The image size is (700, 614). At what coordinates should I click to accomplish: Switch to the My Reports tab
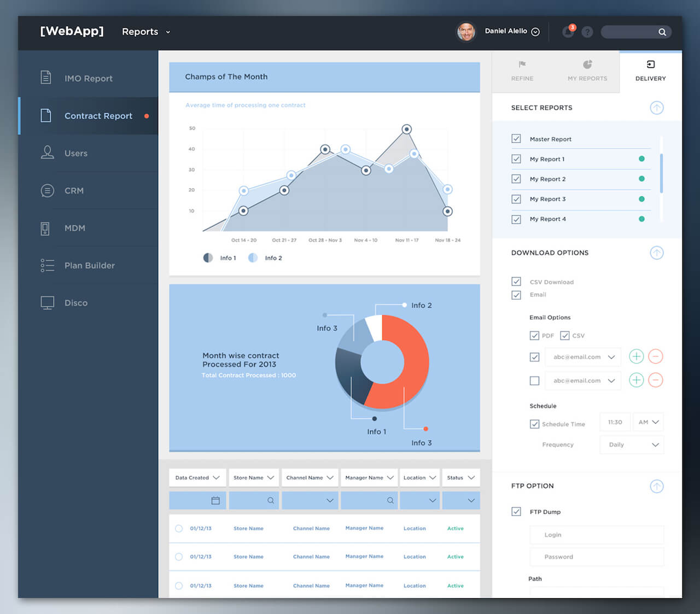pyautogui.click(x=587, y=71)
